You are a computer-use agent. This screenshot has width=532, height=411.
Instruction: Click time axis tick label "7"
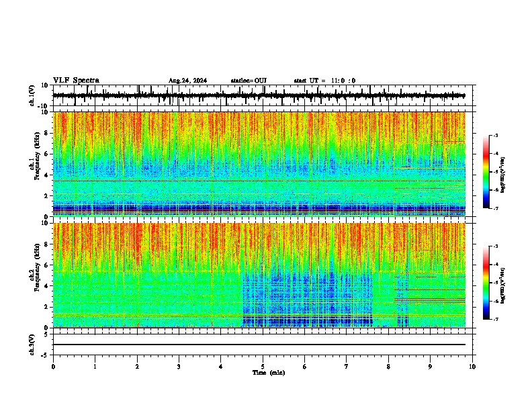(x=347, y=367)
